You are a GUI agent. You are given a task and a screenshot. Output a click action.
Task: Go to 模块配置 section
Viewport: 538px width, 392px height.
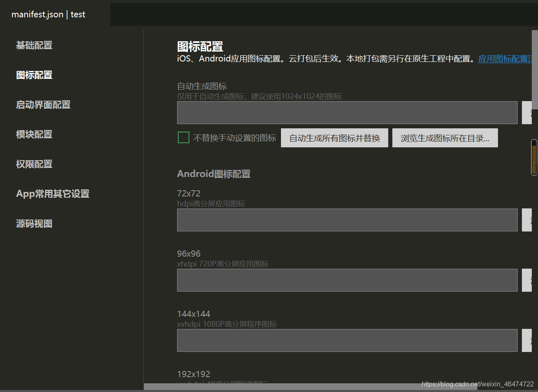tap(34, 135)
